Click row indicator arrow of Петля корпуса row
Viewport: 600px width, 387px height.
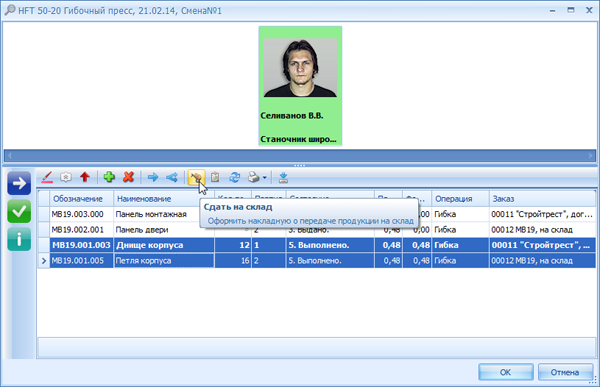[44, 261]
